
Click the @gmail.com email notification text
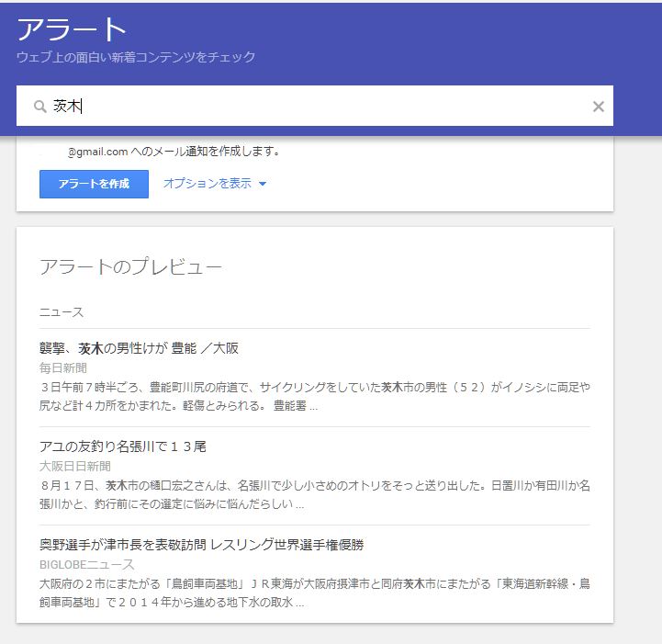(x=174, y=152)
